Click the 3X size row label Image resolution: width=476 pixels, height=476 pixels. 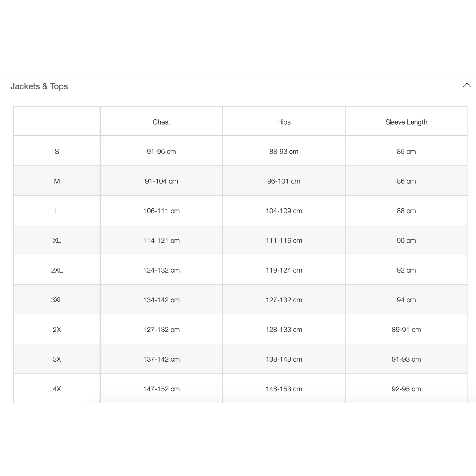(57, 359)
